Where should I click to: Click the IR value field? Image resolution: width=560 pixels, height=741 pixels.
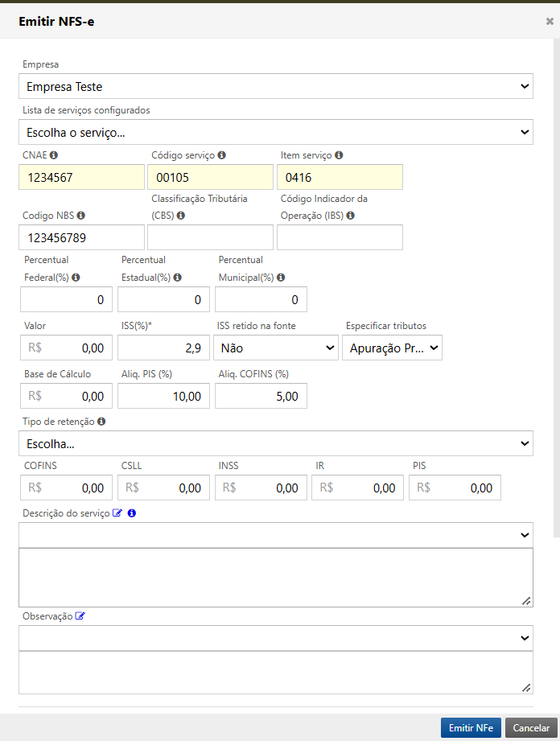pyautogui.click(x=358, y=488)
